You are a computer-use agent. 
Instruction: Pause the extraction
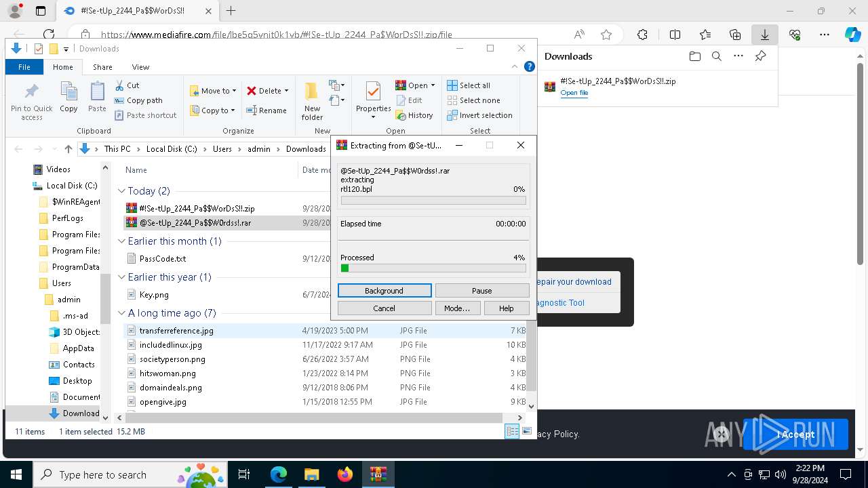tap(482, 291)
